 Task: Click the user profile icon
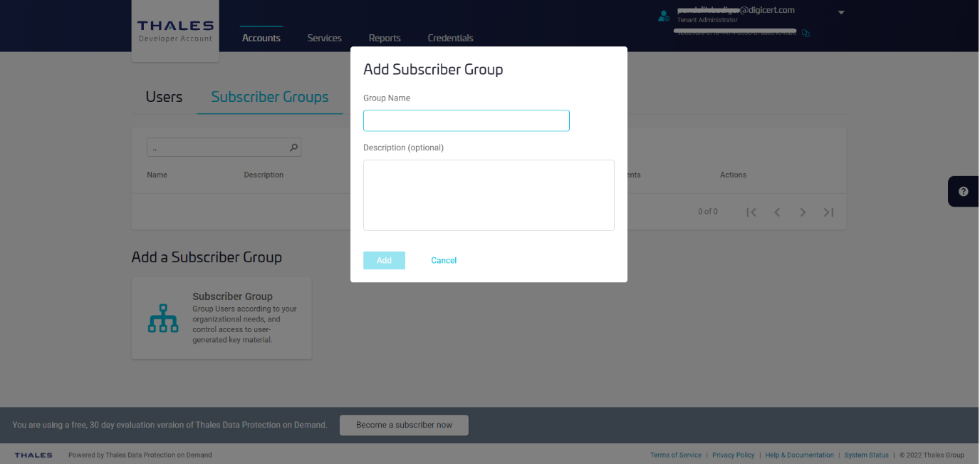[664, 16]
